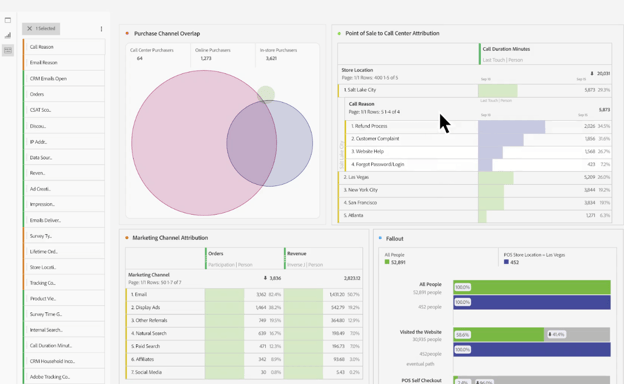Viewport: 624px width, 384px height.
Task: Select the Email marketing channel row
Action: point(244,295)
